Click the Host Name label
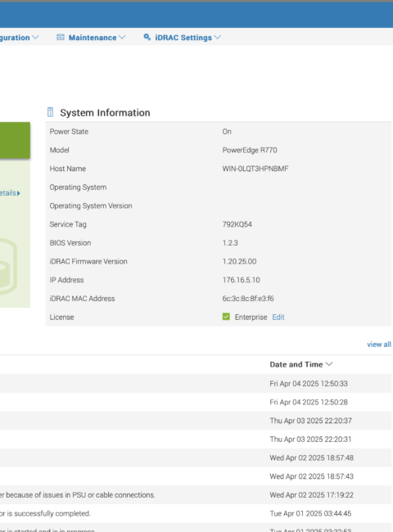This screenshot has height=532, width=393. [x=67, y=169]
